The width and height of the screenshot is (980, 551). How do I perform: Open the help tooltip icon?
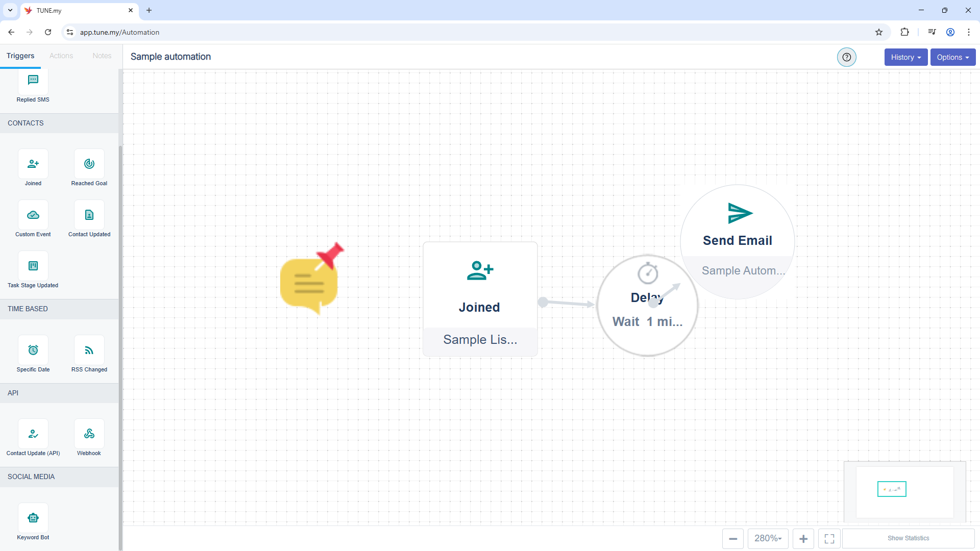click(847, 57)
